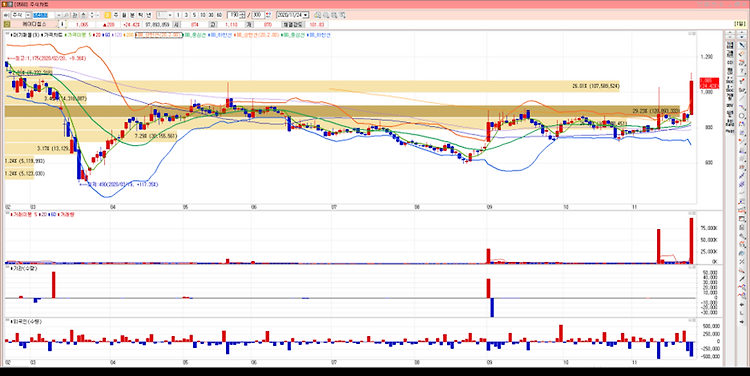Toggle the 월 (monthly) period button
This screenshot has height=376, width=750.
[x=124, y=15]
